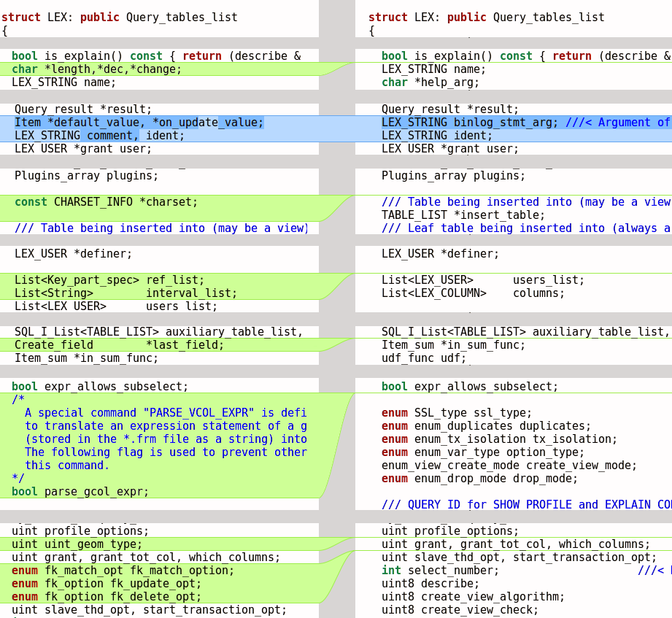Screen dimensions: 672x618
Task: Select the "List<LEX_COLUMN> columns;" line
Action: 473,293
